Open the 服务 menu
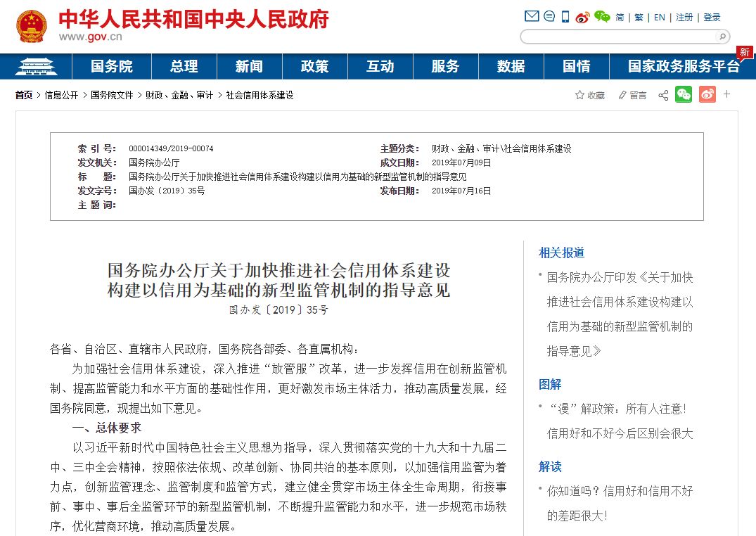 click(x=445, y=67)
